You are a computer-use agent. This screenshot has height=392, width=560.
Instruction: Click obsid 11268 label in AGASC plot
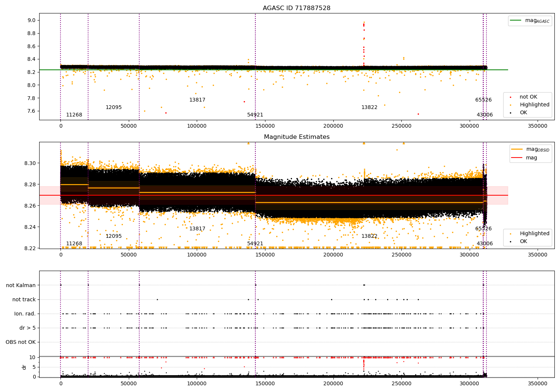pyautogui.click(x=74, y=115)
